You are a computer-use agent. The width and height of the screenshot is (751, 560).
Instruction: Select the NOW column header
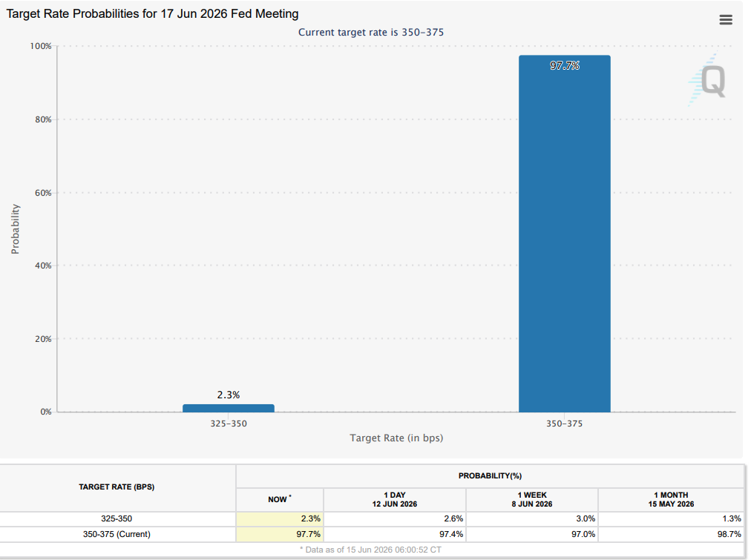click(x=280, y=499)
